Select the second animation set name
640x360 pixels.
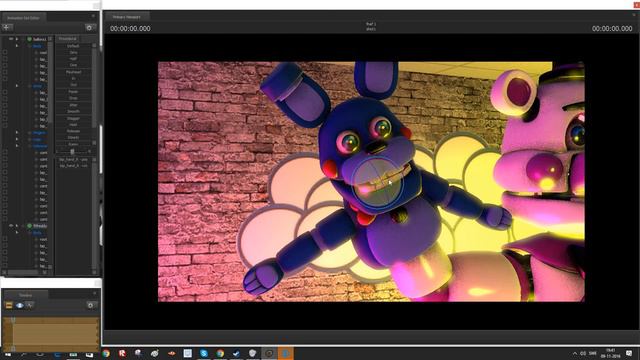pos(40,226)
